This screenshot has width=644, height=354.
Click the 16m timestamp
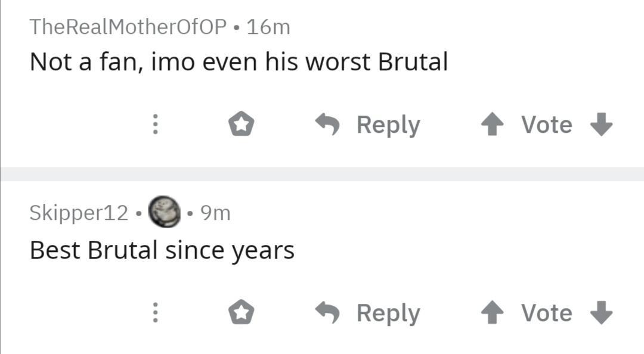click(267, 26)
